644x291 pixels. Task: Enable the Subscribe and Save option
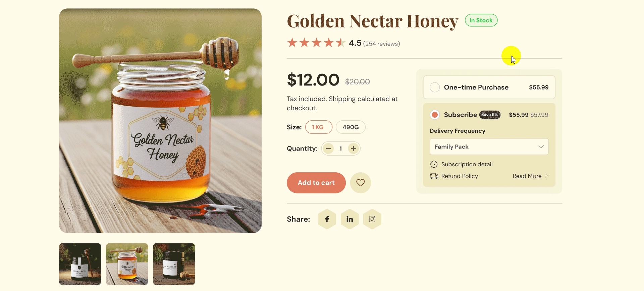[x=435, y=115]
